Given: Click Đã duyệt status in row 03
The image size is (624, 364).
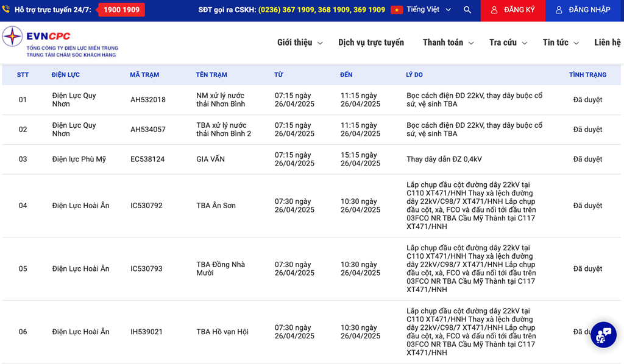Looking at the screenshot, I should point(588,159).
